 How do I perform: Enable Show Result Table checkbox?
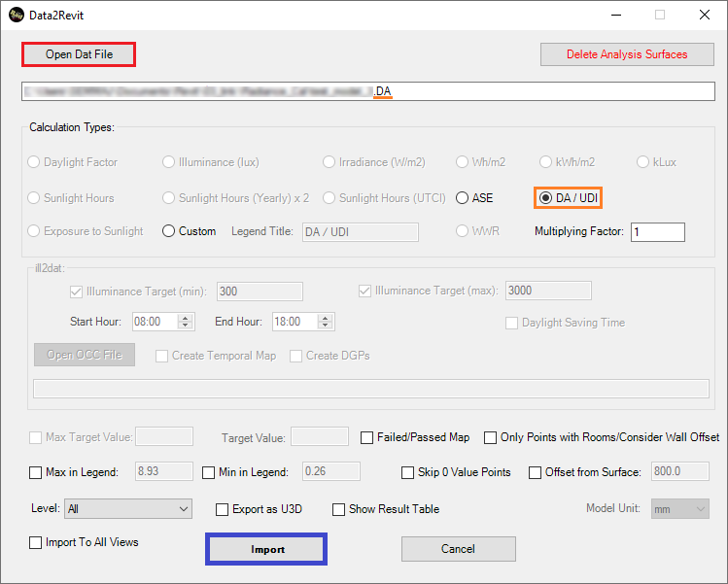338,510
